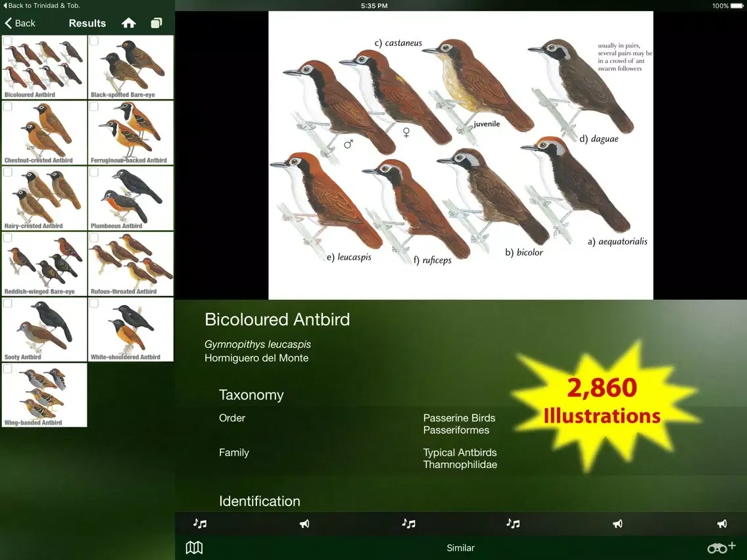Viewport: 747px width, 560px height.
Task: Open the Chestnut-crested Antbird thumbnail
Action: point(44,133)
